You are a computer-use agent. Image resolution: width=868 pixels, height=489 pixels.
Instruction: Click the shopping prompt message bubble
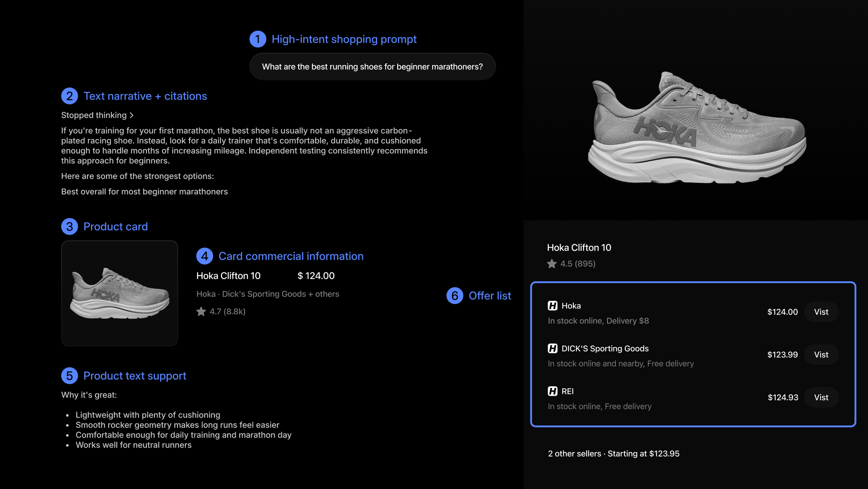click(x=372, y=67)
